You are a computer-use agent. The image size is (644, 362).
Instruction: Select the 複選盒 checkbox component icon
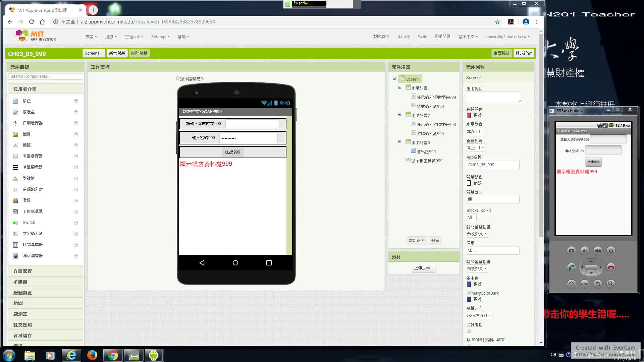tap(15, 112)
